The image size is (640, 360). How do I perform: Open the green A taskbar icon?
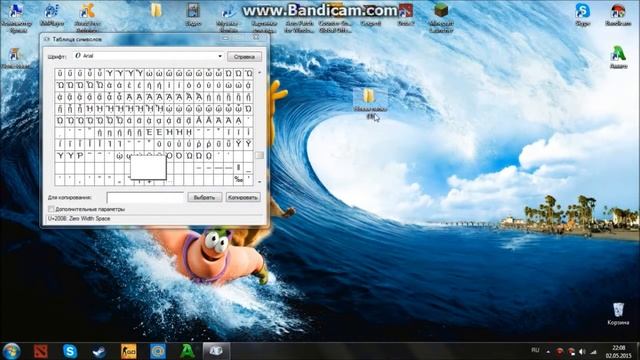(187, 351)
